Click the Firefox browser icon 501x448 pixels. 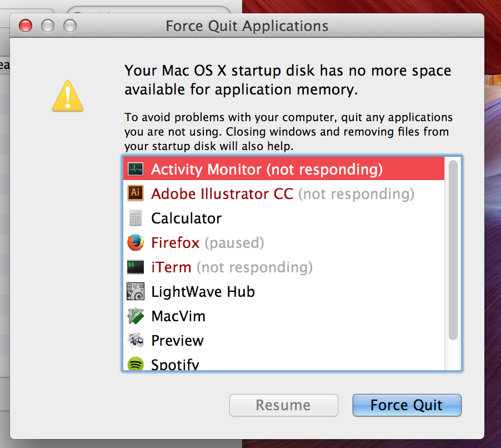click(136, 242)
